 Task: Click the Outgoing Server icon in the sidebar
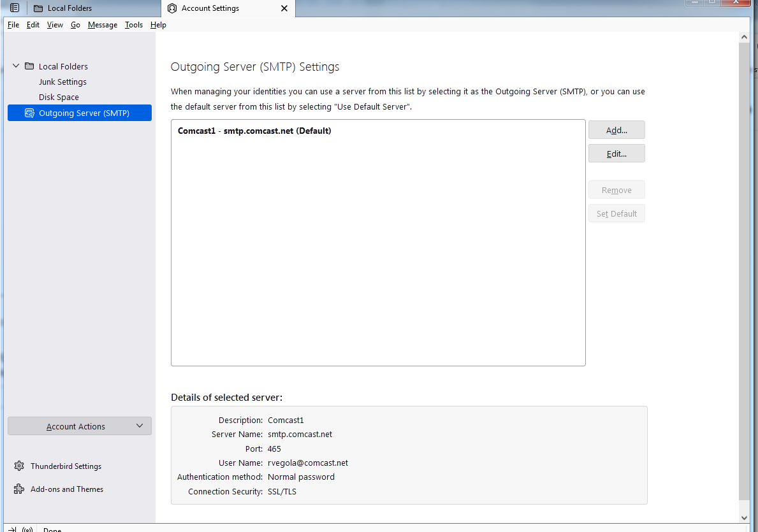click(29, 113)
